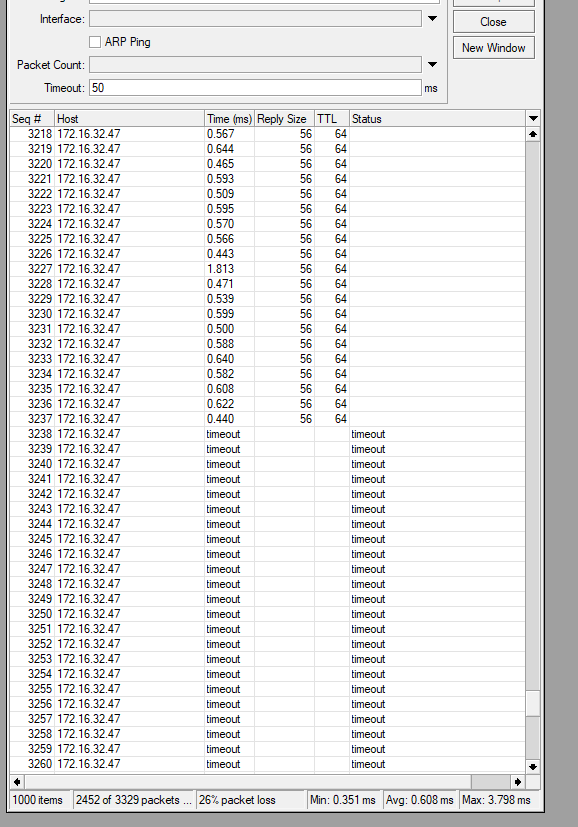
Task: Select the row with Seq # 3223
Action: coord(267,209)
